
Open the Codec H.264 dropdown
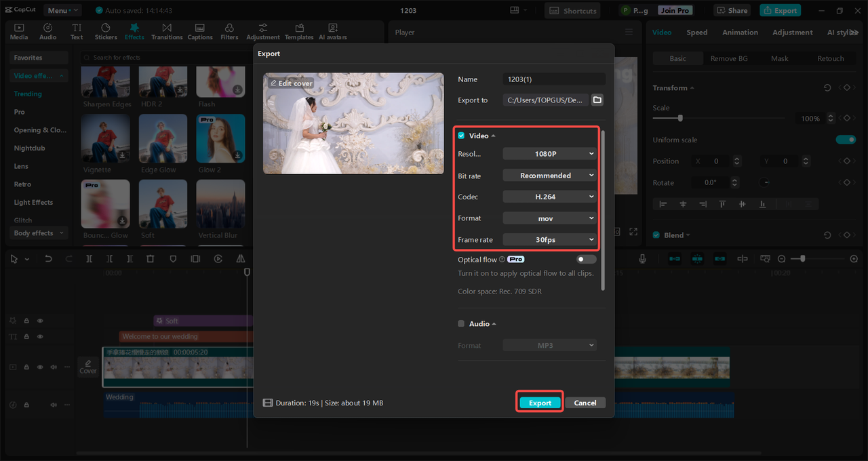coord(549,197)
